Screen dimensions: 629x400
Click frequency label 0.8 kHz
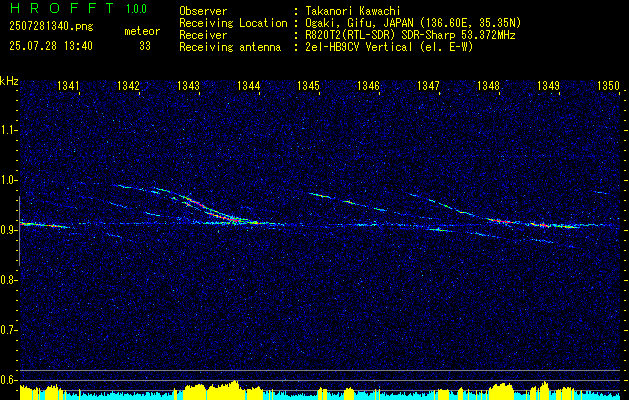8,280
